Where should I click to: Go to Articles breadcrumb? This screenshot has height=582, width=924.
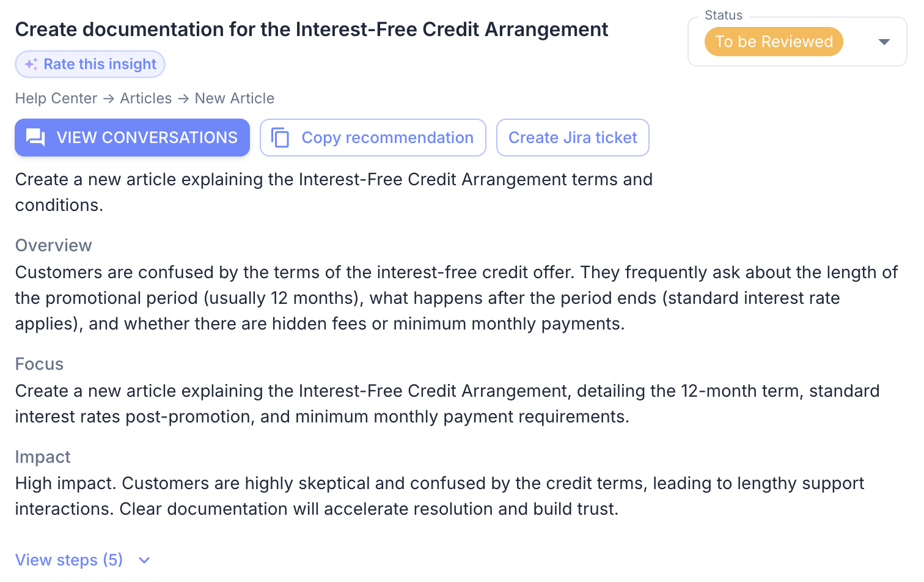(146, 98)
